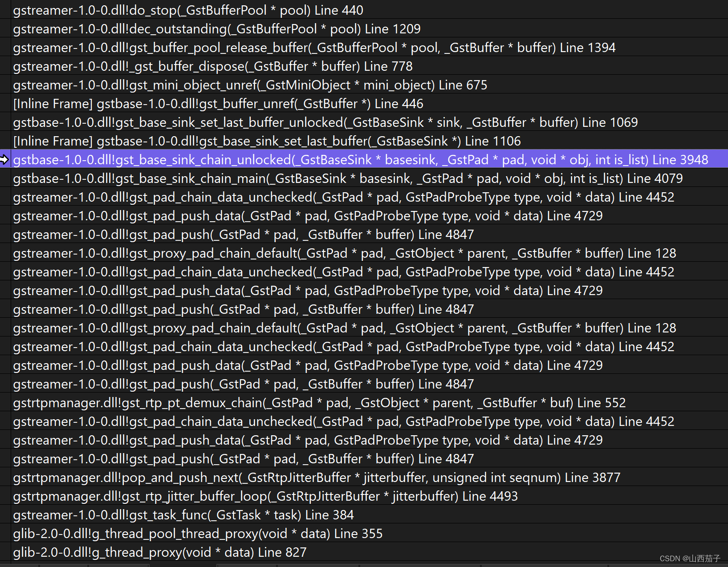
Task: Select gst_buffer_pool_release_buffer Line 1394 frame
Action: click(370, 47)
